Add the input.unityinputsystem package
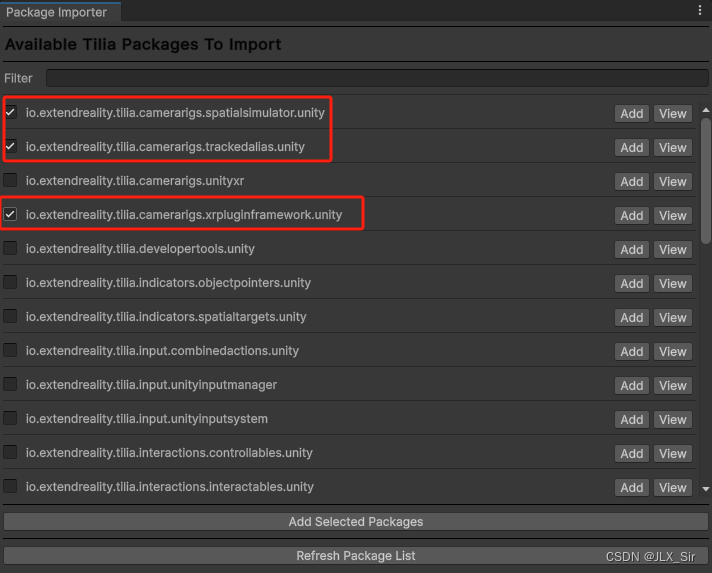 [632, 420]
